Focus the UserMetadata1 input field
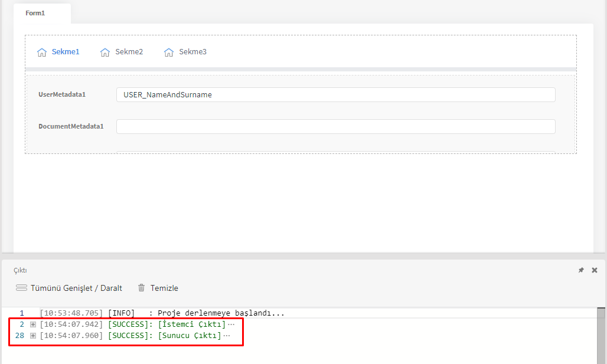The width and height of the screenshot is (607, 364). (x=335, y=95)
